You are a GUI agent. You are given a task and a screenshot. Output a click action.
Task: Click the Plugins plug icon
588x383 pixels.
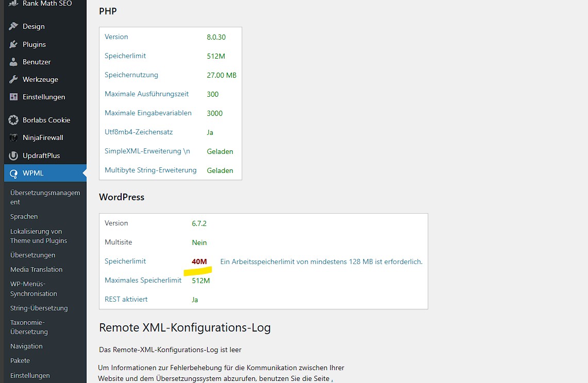13,44
